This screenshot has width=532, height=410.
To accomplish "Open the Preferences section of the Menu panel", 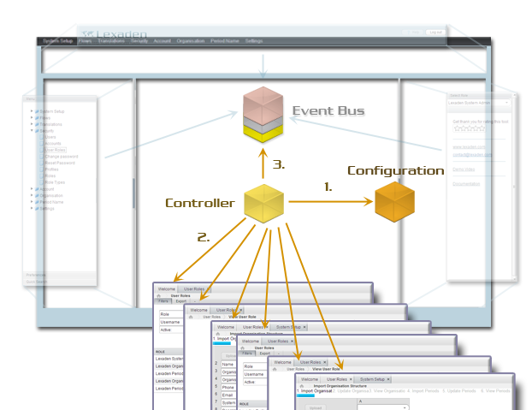I will 60,275.
